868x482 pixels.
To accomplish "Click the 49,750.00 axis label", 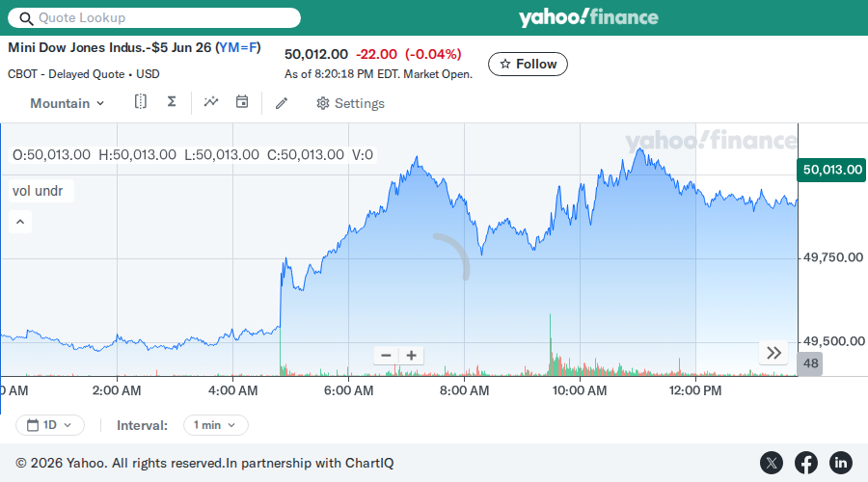I will tap(833, 257).
